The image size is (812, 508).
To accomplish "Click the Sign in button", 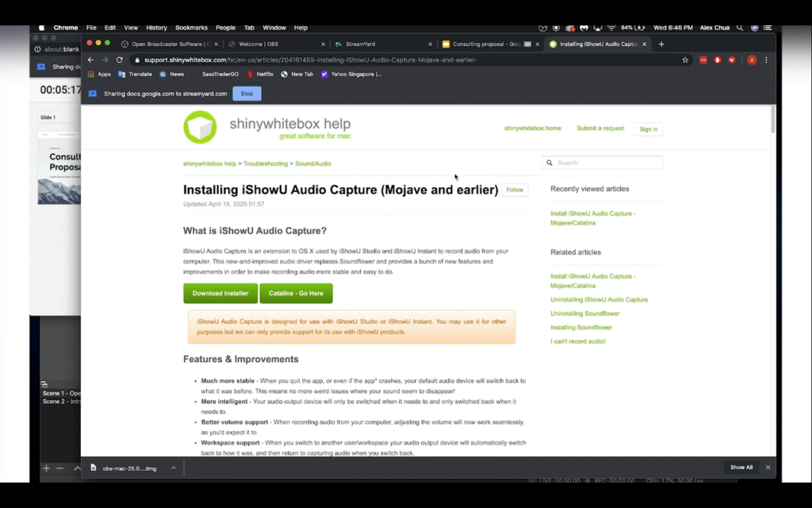I will pos(649,129).
